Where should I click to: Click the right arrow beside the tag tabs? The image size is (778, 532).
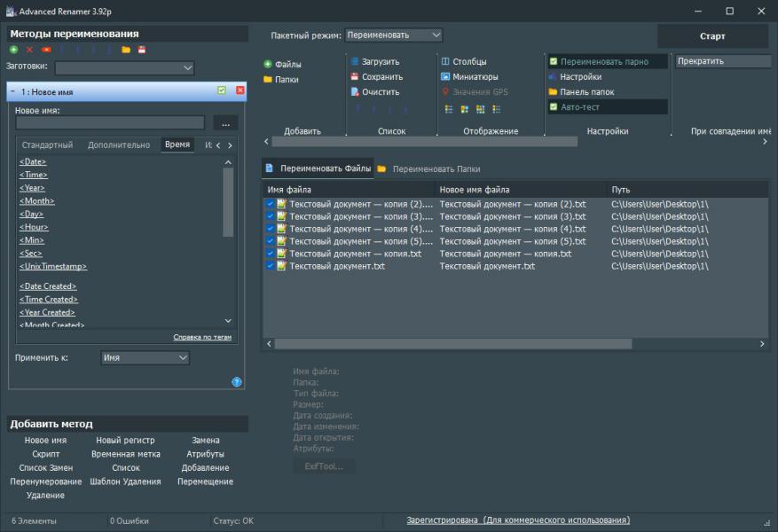230,145
